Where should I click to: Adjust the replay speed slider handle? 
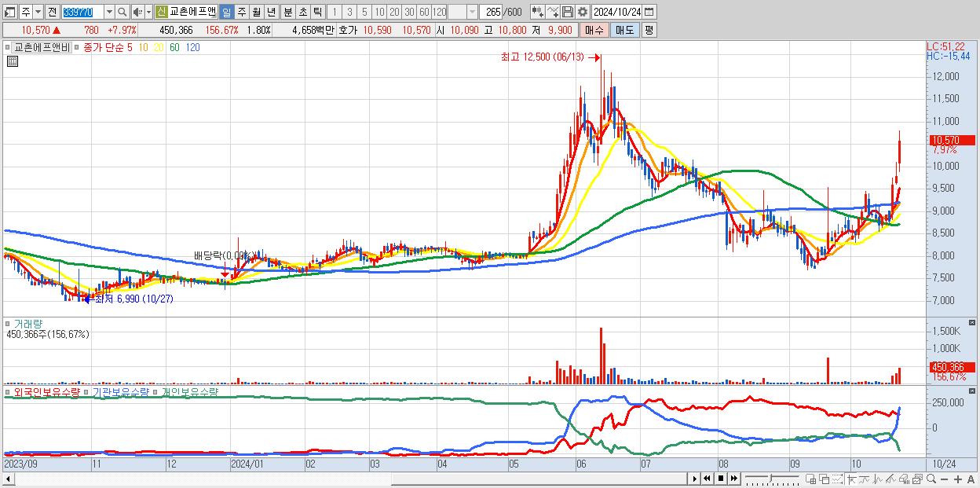[771, 478]
